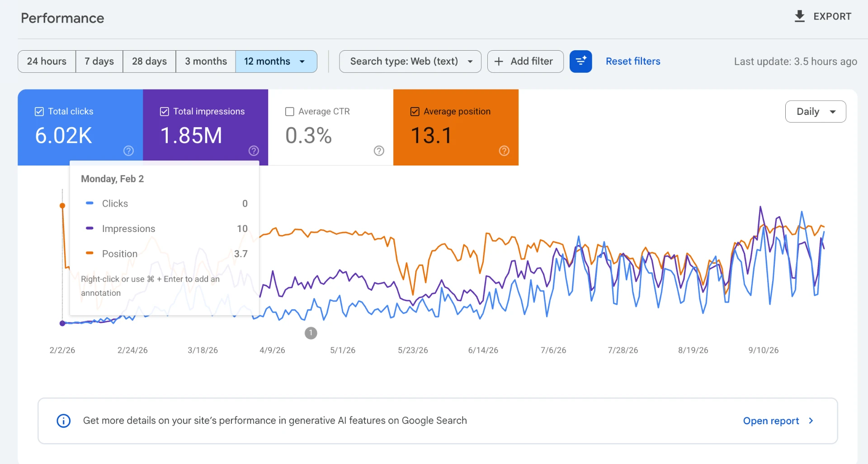The height and width of the screenshot is (464, 868).
Task: Click the 13.1 average position value
Action: coord(431,135)
